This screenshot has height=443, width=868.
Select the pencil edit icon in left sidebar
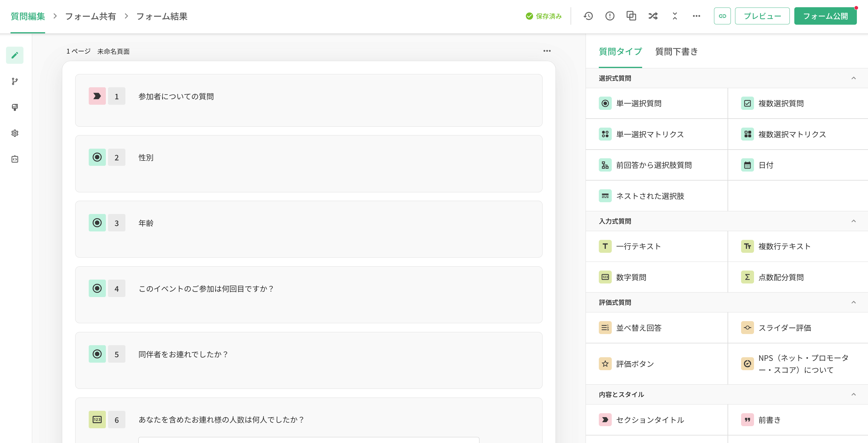coord(15,55)
